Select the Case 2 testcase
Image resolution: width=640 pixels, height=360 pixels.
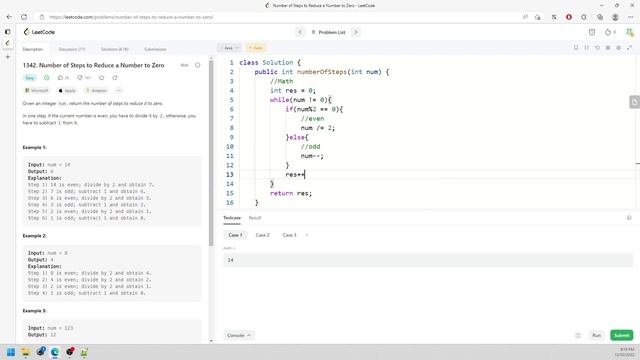click(x=262, y=235)
